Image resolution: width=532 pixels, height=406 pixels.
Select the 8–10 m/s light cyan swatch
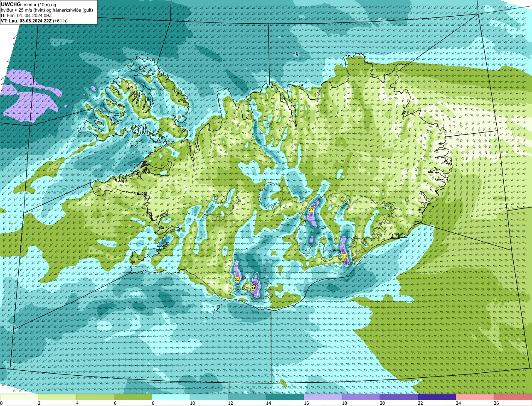point(171,397)
